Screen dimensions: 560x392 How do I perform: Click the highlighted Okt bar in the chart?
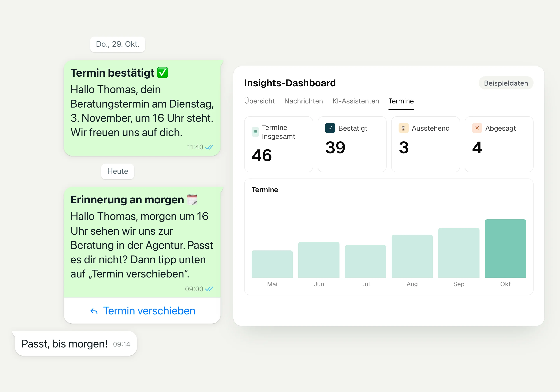[x=505, y=248]
